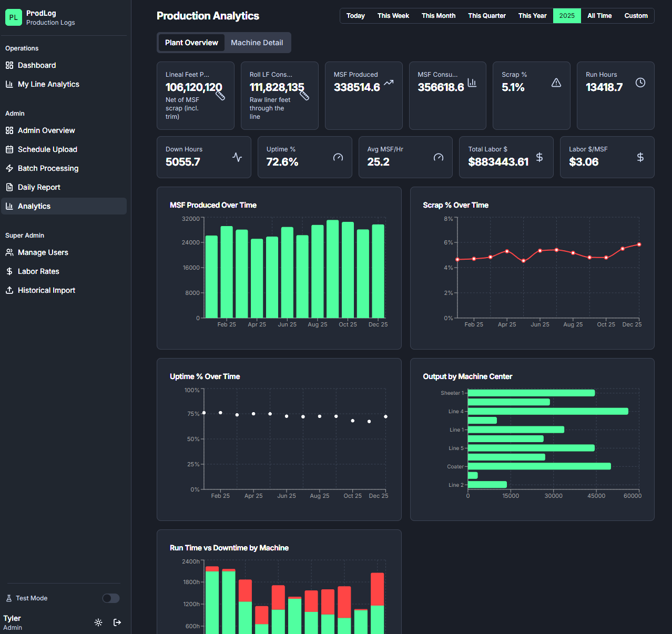Toggle light theme with the sun icon
This screenshot has width=672, height=634.
(x=98, y=622)
